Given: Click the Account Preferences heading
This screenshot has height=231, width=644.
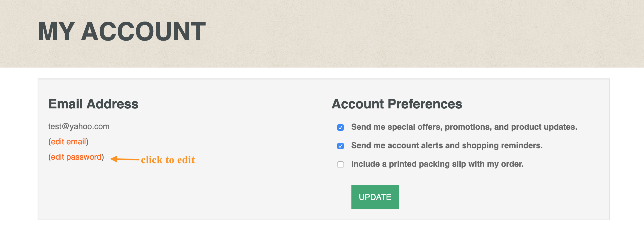Looking at the screenshot, I should pyautogui.click(x=397, y=104).
